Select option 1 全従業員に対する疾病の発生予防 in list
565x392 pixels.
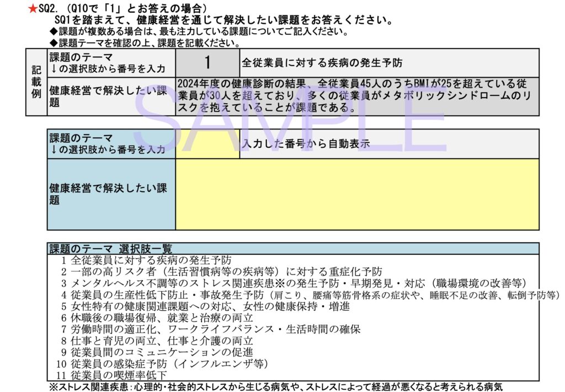click(146, 260)
